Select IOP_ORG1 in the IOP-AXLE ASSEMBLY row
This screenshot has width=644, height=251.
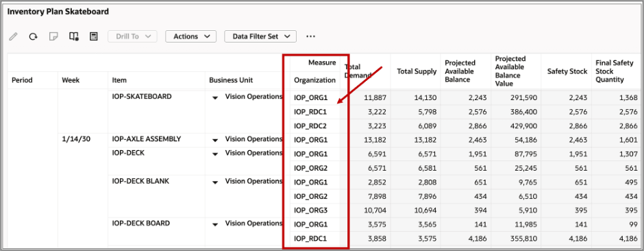coord(310,140)
